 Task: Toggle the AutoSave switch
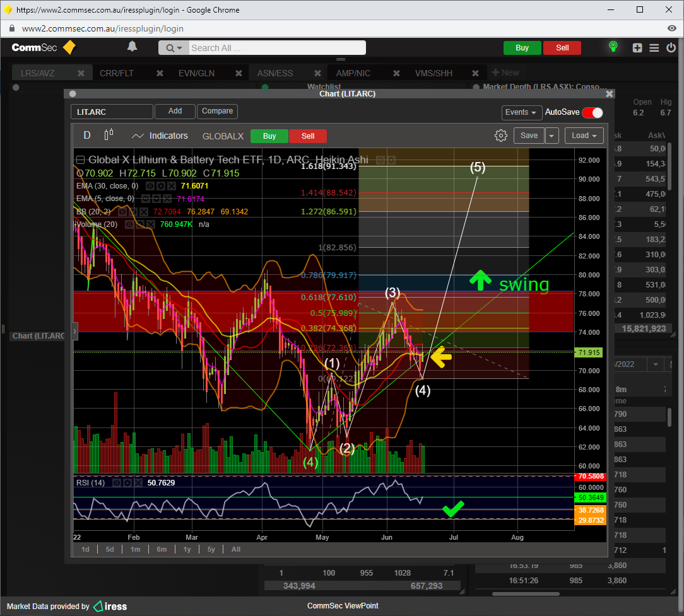click(x=593, y=112)
